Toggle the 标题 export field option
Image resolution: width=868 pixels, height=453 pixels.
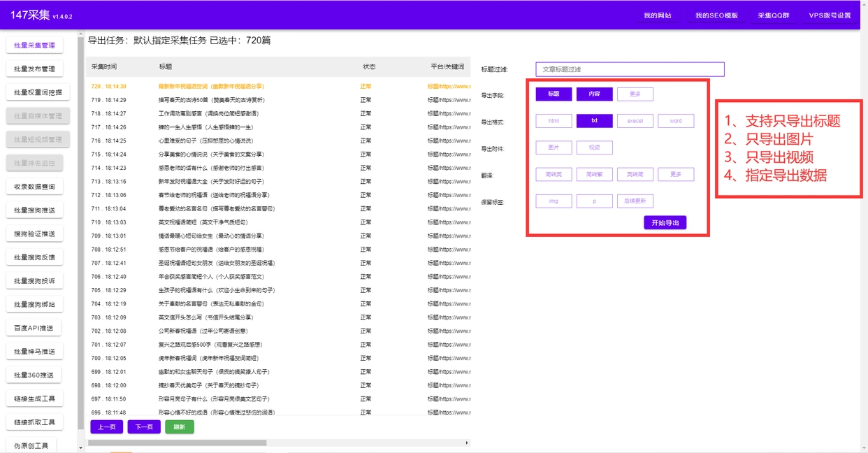[554, 94]
